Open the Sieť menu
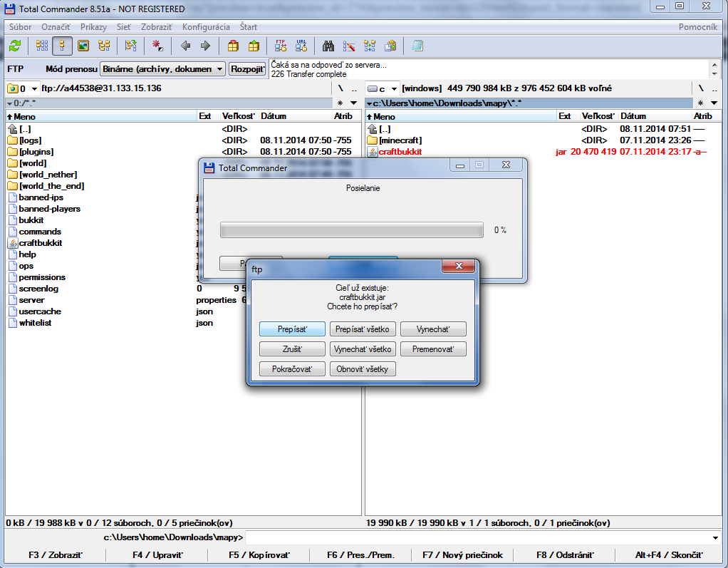This screenshot has height=568, width=728. pos(123,27)
